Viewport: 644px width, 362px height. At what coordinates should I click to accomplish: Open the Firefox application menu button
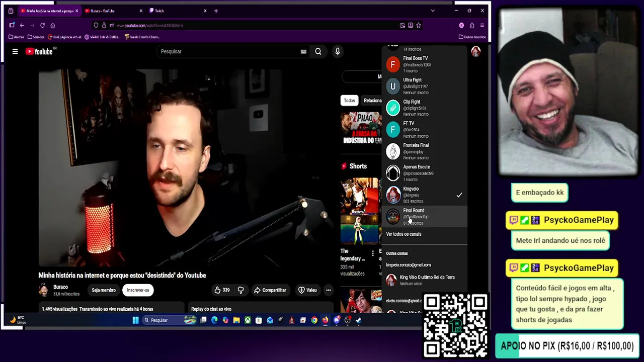482,25
